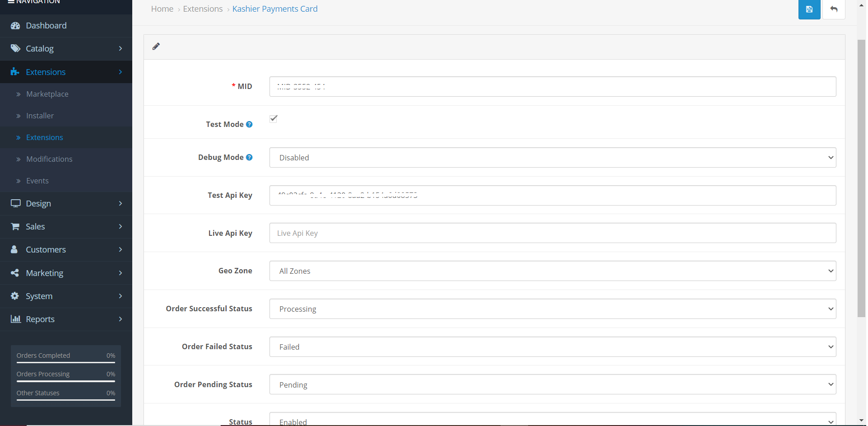Click the Design monitor icon
Screen dimensions: 868x426
(16, 203)
